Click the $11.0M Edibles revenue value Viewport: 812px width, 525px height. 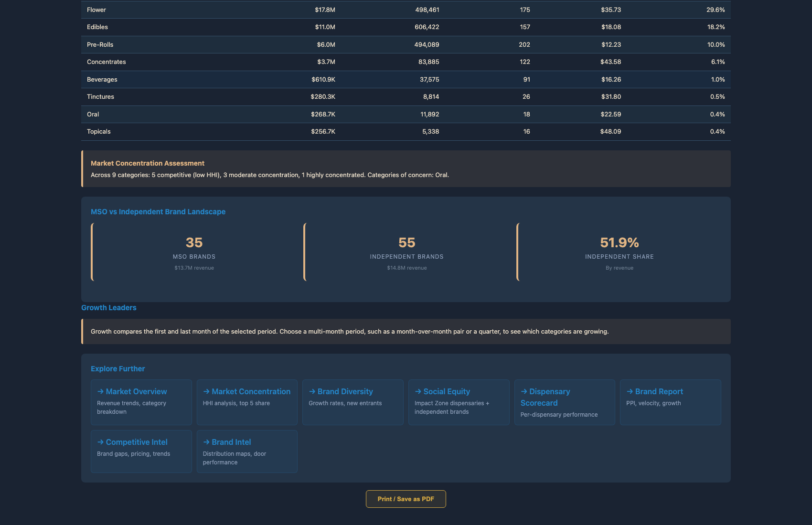pos(325,27)
